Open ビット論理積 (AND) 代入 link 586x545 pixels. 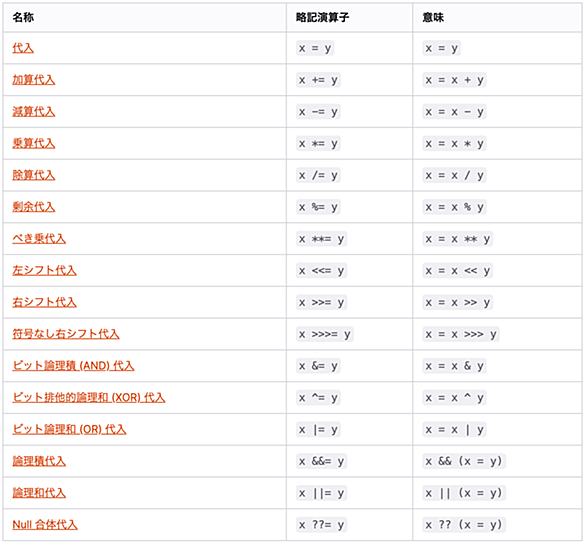[73, 366]
